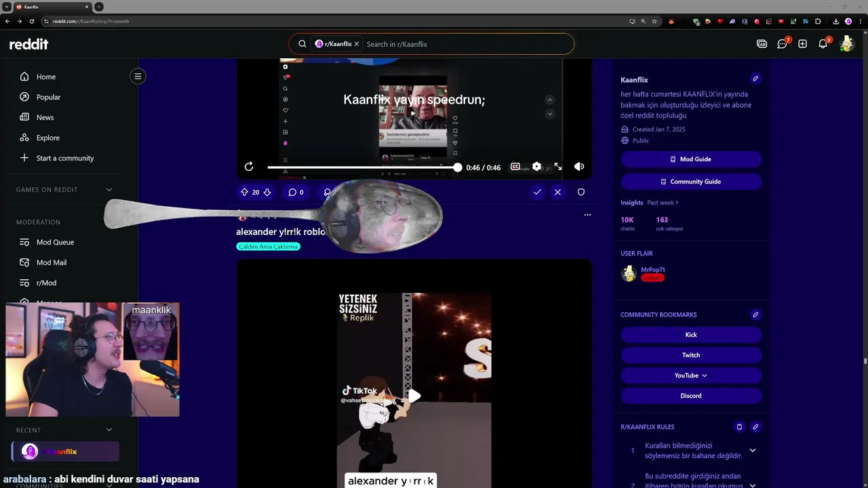Click Start a community
This screenshot has height=488, width=868.
[x=66, y=158]
